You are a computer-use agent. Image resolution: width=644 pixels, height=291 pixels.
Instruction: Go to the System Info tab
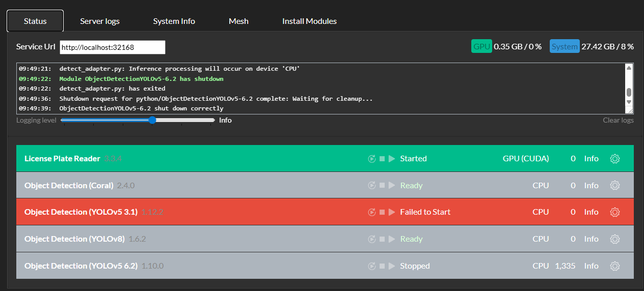click(x=174, y=21)
